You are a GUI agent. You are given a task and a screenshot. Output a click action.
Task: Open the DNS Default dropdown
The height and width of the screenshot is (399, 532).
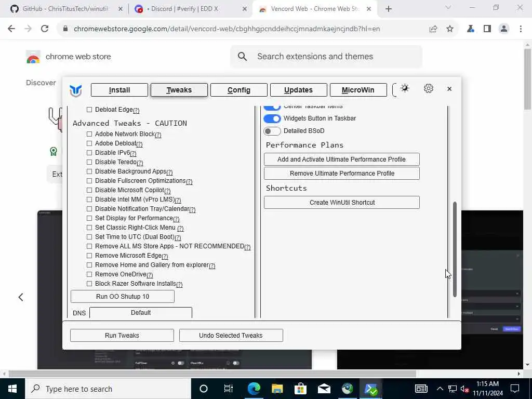141,312
